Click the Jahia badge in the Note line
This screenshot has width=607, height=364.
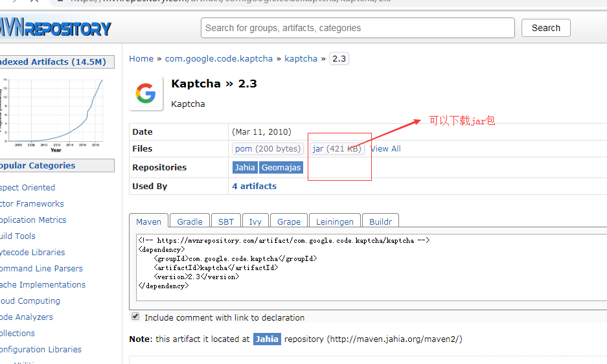tap(267, 339)
